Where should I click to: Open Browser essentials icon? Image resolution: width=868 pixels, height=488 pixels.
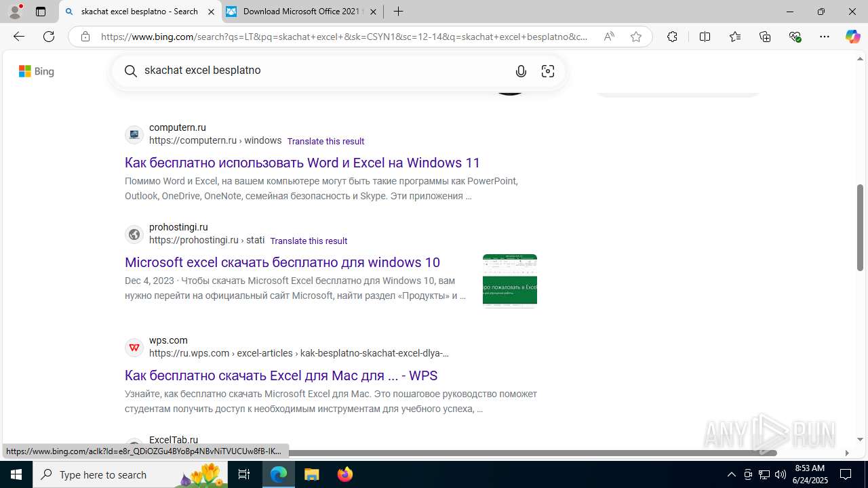click(795, 37)
